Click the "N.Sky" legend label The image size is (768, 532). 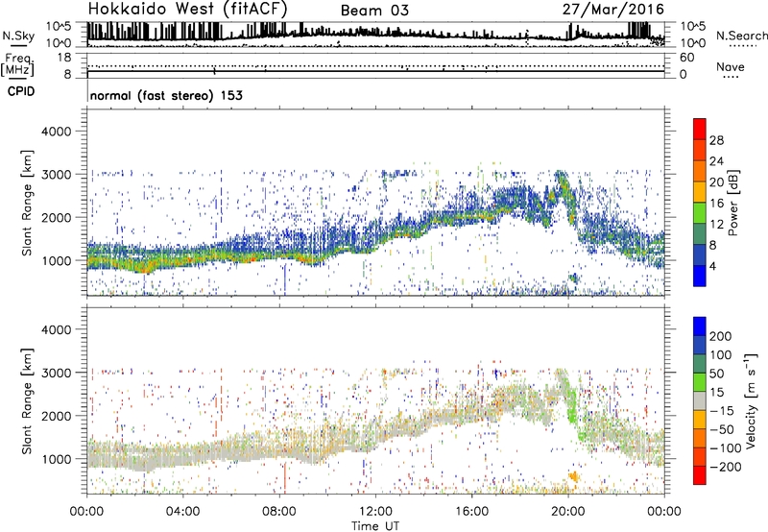click(x=18, y=36)
